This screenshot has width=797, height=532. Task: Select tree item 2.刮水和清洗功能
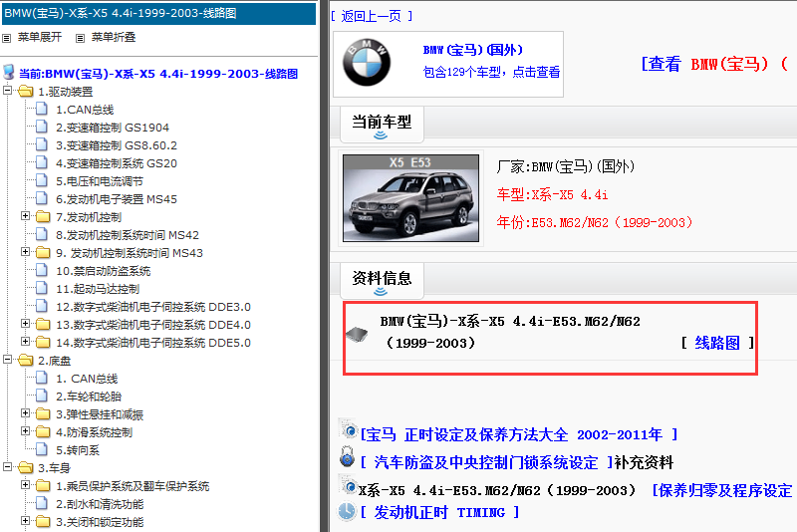pyautogui.click(x=100, y=504)
